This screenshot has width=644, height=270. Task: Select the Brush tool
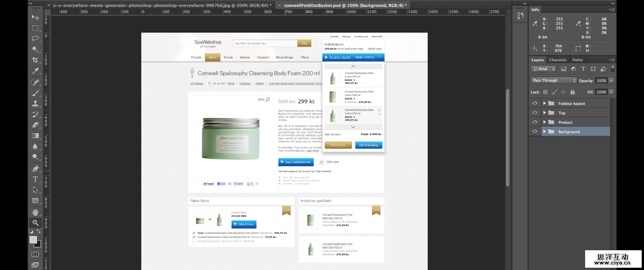coord(35,93)
